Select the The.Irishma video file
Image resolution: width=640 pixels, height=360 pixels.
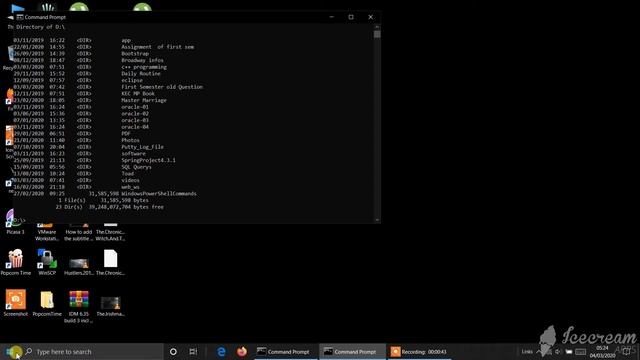110,306
